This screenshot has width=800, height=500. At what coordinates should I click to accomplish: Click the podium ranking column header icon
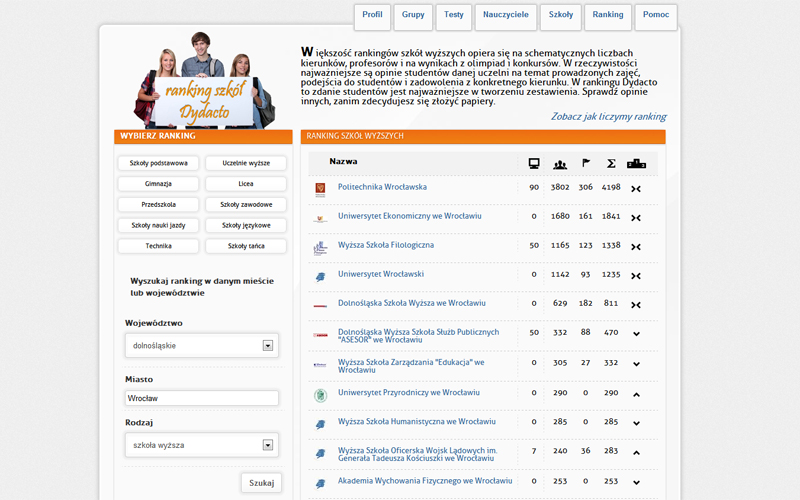pyautogui.click(x=636, y=163)
